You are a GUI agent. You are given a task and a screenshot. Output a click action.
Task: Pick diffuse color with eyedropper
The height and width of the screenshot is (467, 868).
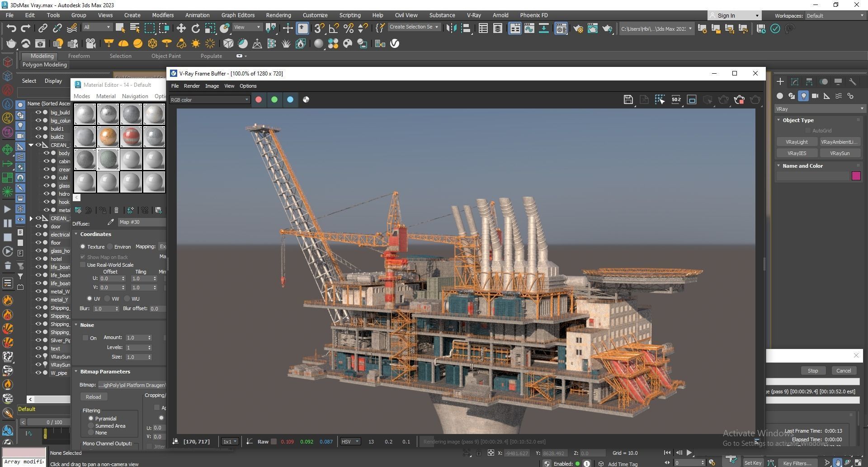point(110,222)
